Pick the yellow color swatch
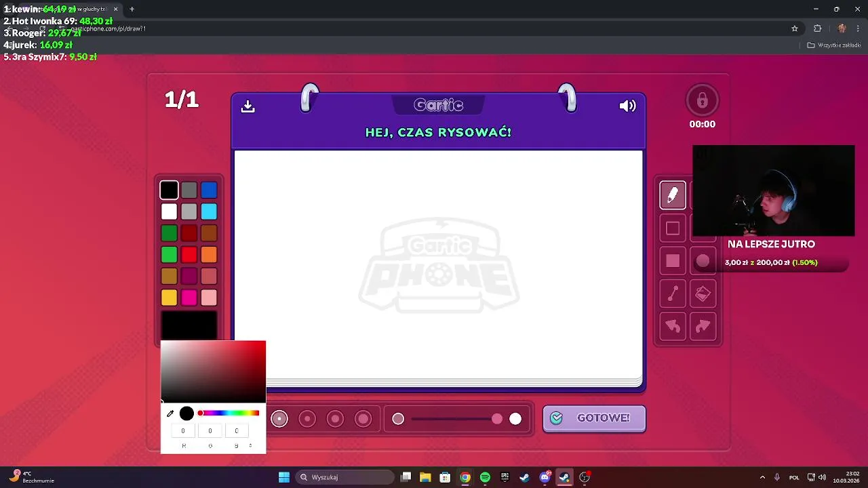 pos(169,298)
